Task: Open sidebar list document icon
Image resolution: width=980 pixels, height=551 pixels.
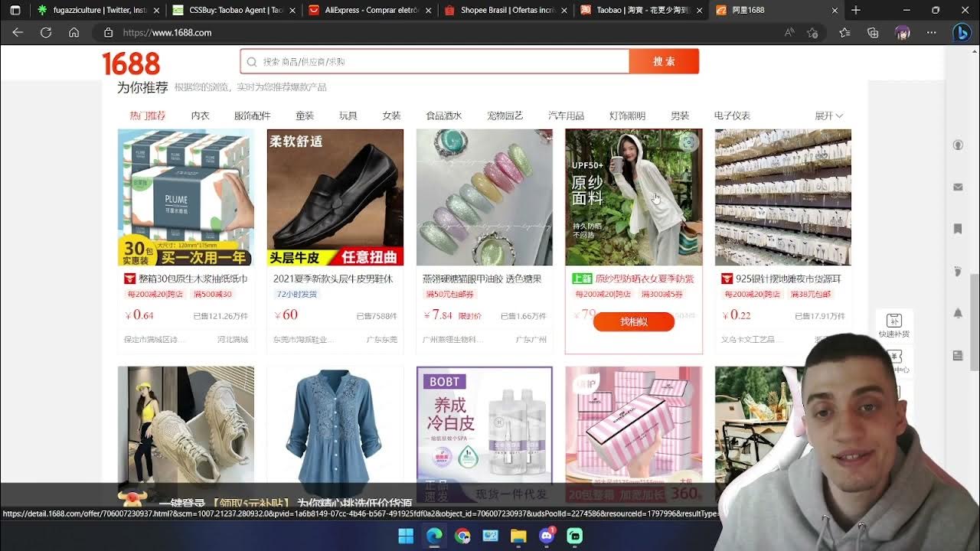Action: [958, 355]
